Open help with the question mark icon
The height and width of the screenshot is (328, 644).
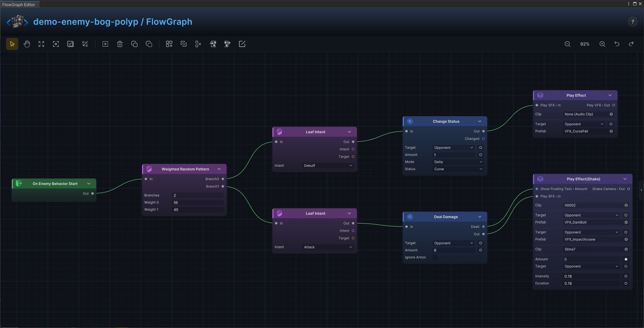click(x=632, y=22)
